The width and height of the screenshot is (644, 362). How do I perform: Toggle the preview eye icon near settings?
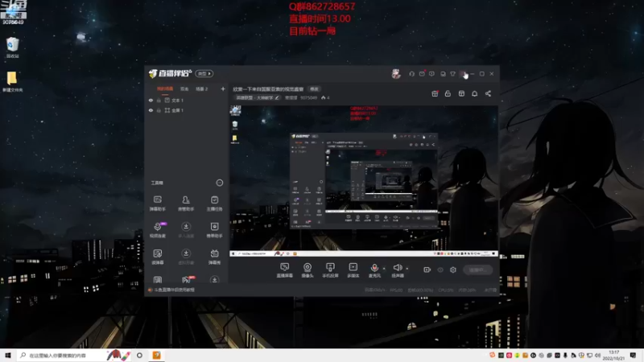point(440,269)
